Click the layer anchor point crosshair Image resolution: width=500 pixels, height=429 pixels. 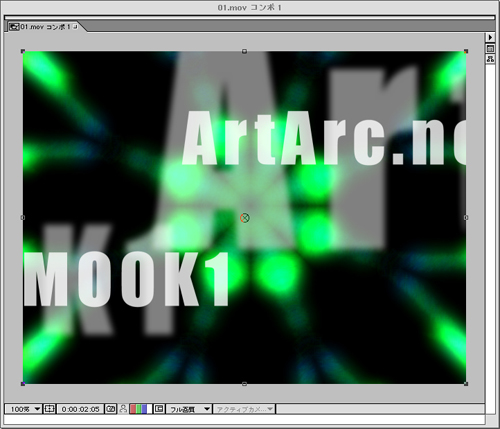(245, 218)
